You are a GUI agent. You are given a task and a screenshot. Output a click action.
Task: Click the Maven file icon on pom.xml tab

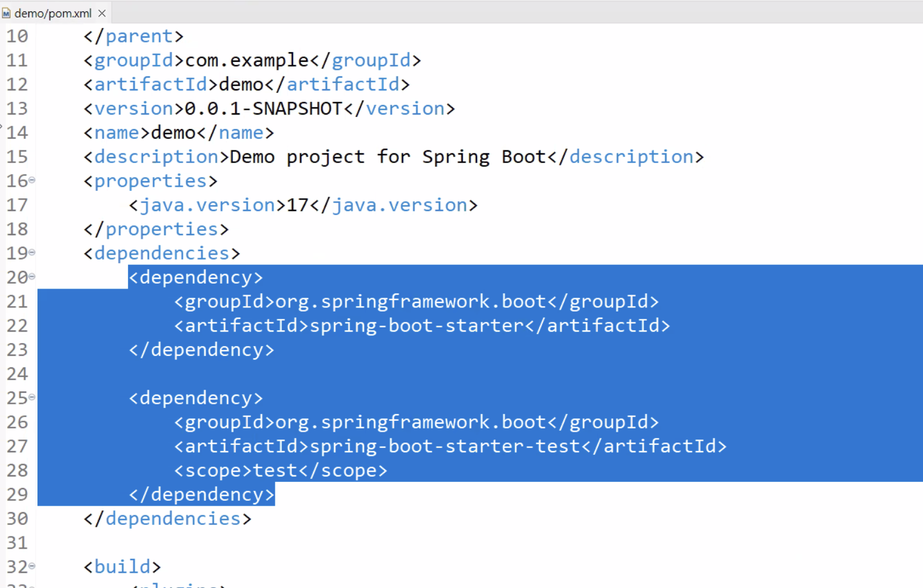(6, 13)
